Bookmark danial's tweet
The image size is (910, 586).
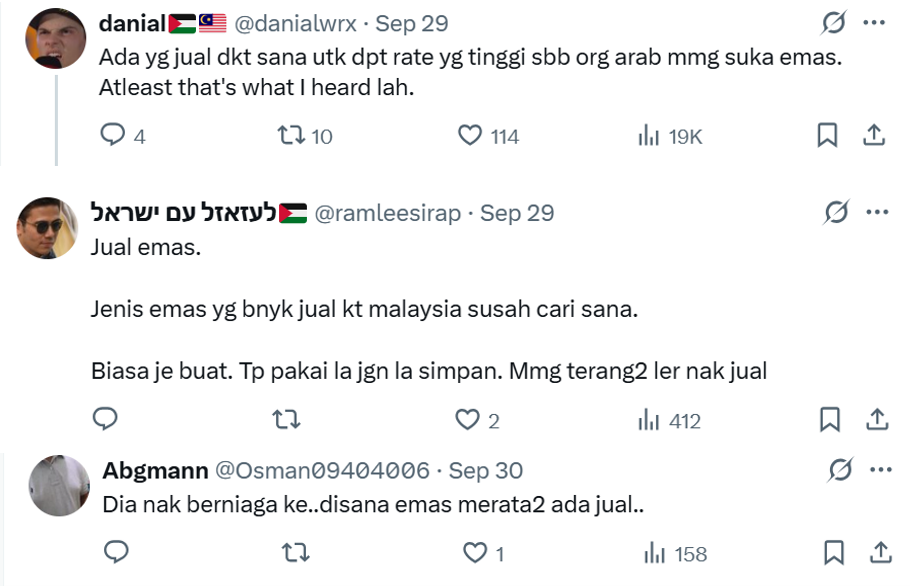coord(827,136)
